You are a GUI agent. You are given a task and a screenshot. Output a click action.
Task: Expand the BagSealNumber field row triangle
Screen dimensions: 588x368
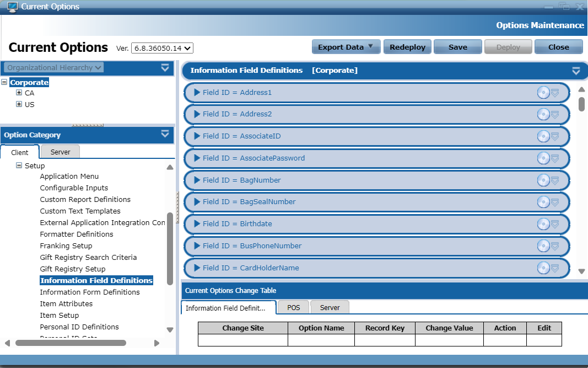tap(197, 202)
